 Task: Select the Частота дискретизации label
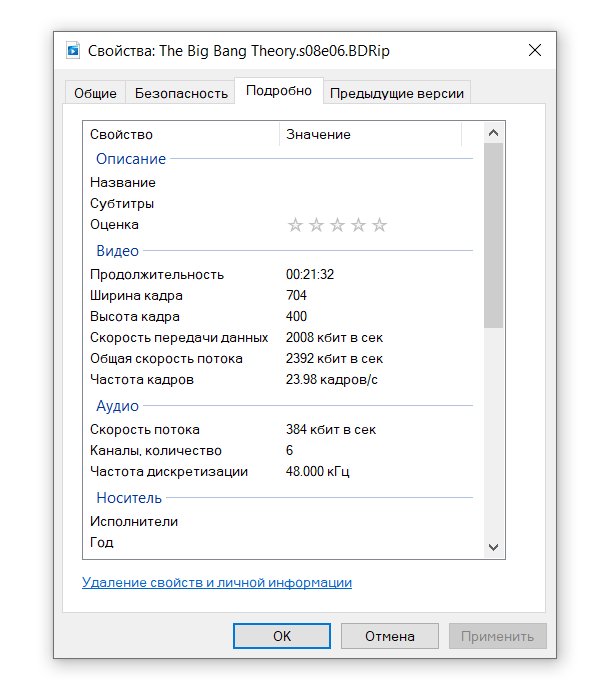tap(169, 472)
